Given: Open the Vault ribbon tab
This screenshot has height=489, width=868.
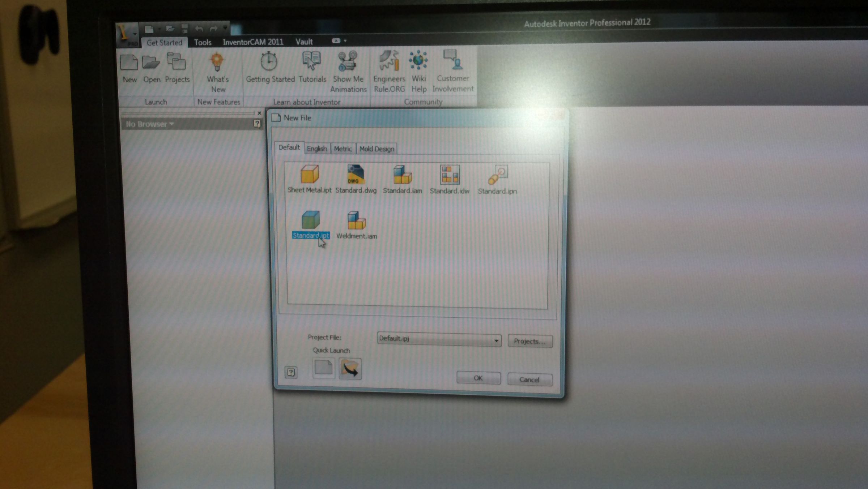Looking at the screenshot, I should pos(304,42).
